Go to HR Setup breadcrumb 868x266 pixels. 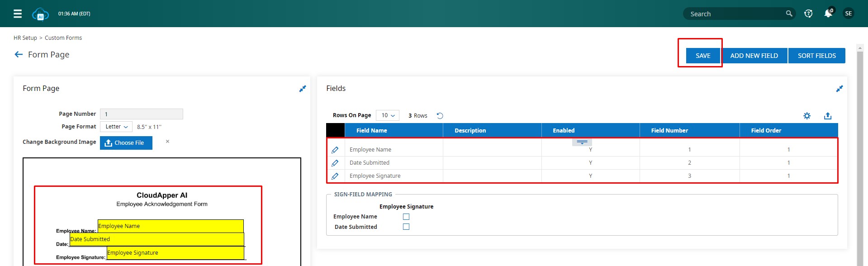tap(25, 38)
